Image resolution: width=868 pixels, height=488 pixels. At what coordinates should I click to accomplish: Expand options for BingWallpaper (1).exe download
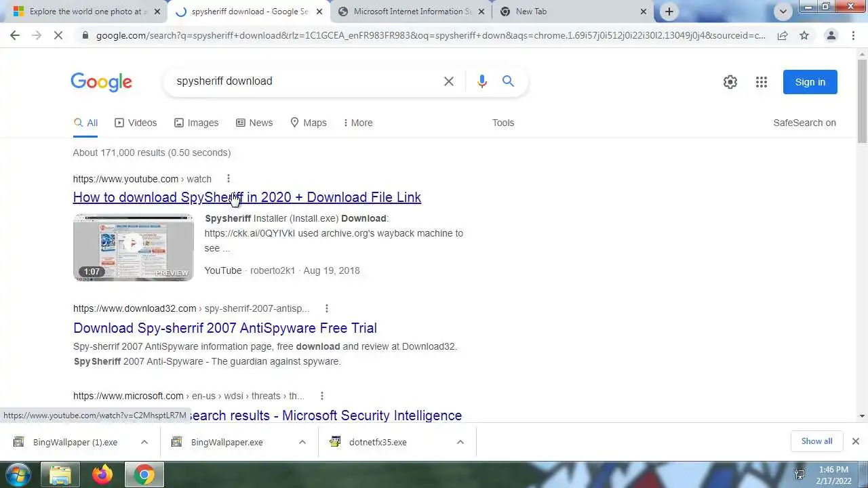(x=144, y=442)
